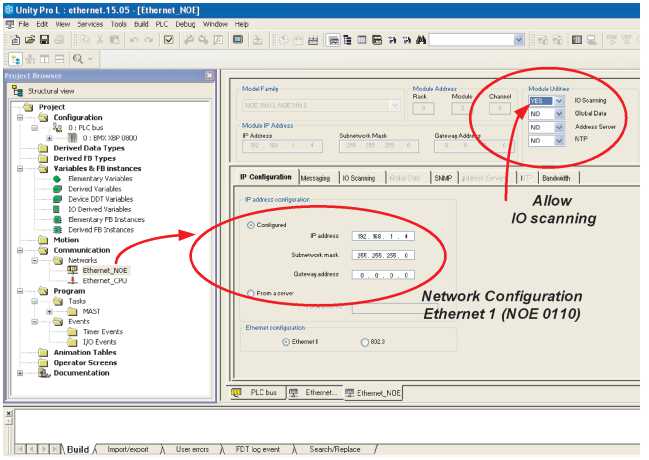Open the Global Data utility dropdown

click(x=558, y=114)
